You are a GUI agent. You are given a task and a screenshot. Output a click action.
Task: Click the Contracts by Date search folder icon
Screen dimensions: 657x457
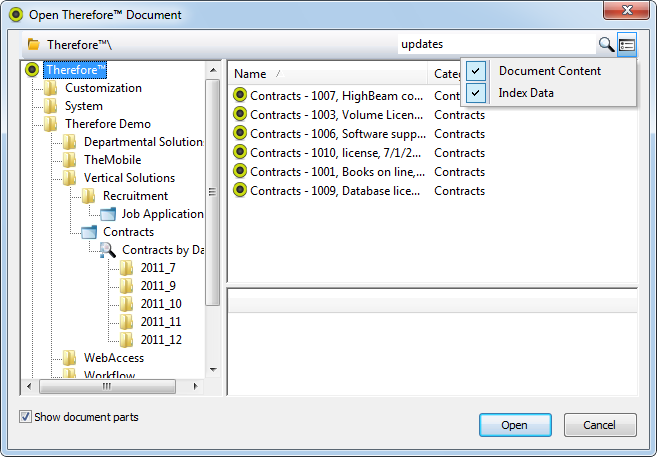click(x=107, y=250)
